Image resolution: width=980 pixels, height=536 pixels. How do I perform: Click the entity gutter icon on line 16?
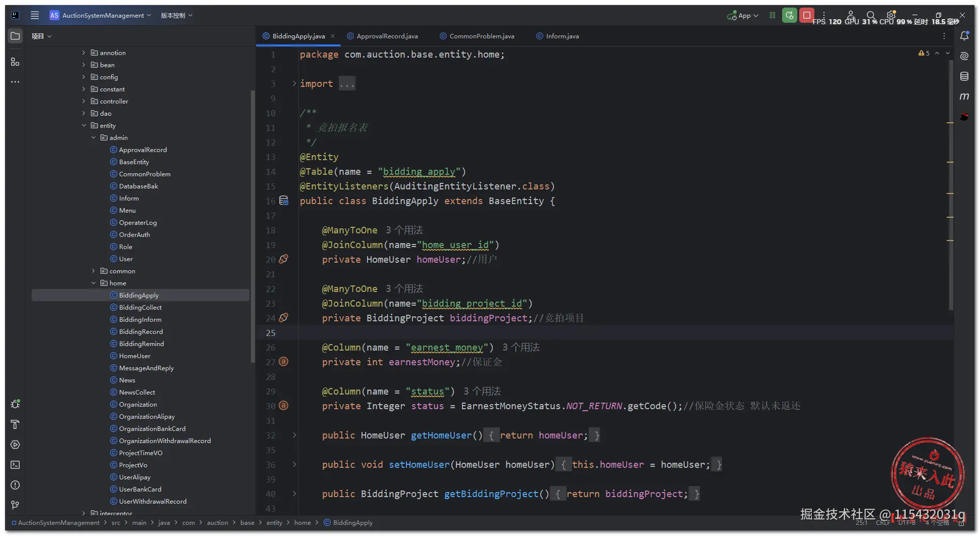[284, 201]
